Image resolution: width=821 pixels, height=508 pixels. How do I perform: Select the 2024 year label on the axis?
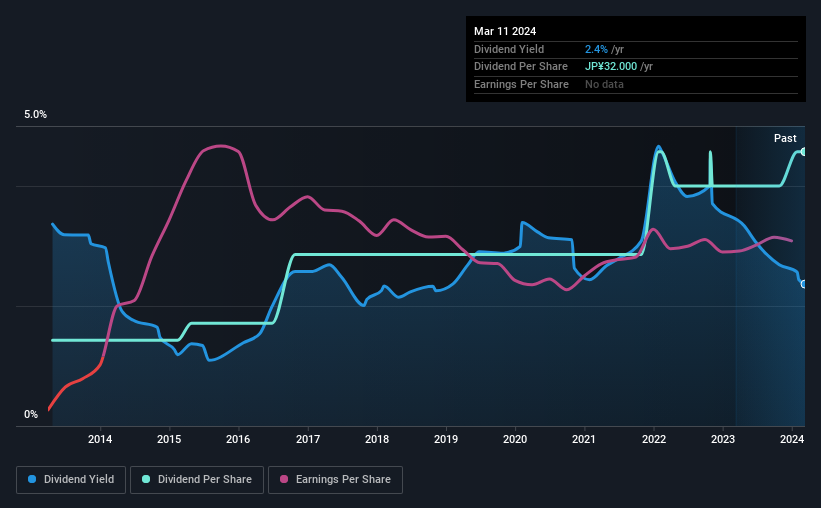pos(792,439)
